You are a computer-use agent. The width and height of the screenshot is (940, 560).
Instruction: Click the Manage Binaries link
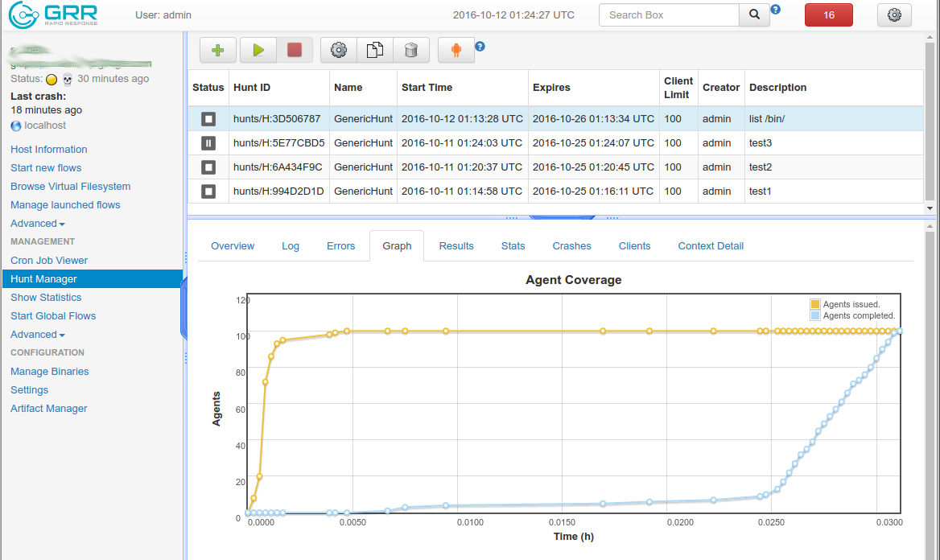point(49,371)
